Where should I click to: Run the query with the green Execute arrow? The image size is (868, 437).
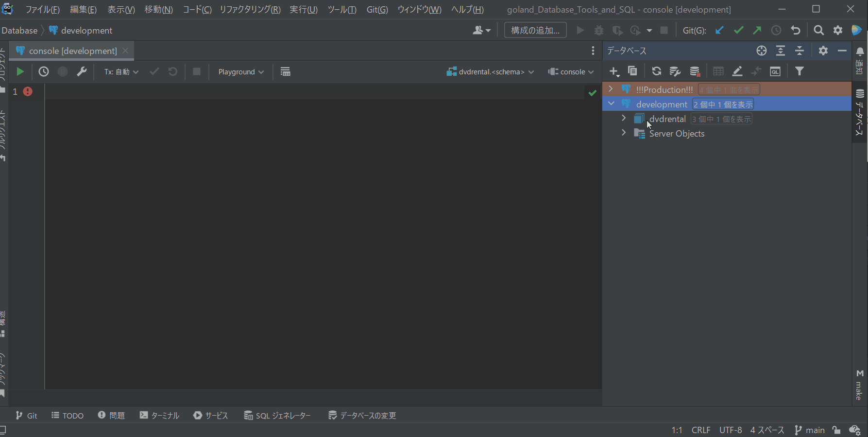tap(20, 72)
